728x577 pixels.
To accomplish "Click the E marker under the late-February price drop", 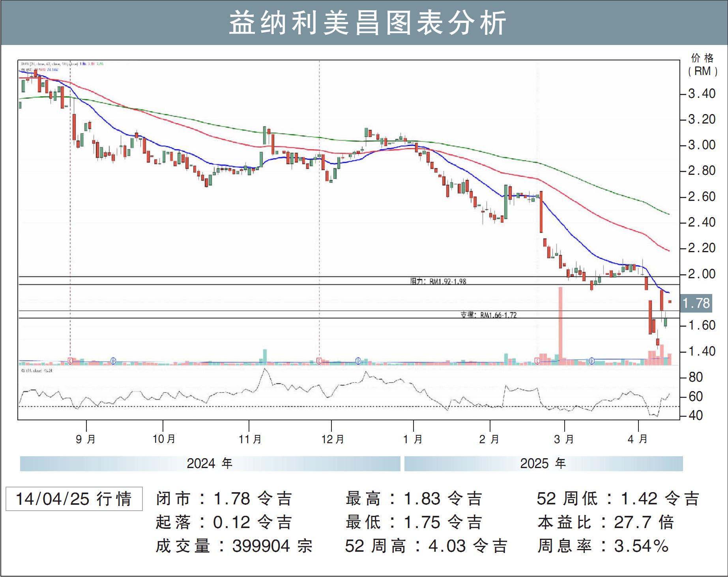I will tap(537, 361).
